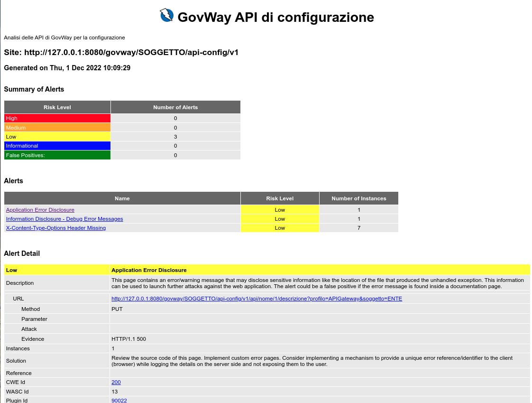Screen dimensions: 532x403
Task: Click the Method row label
Action: click(x=30, y=309)
